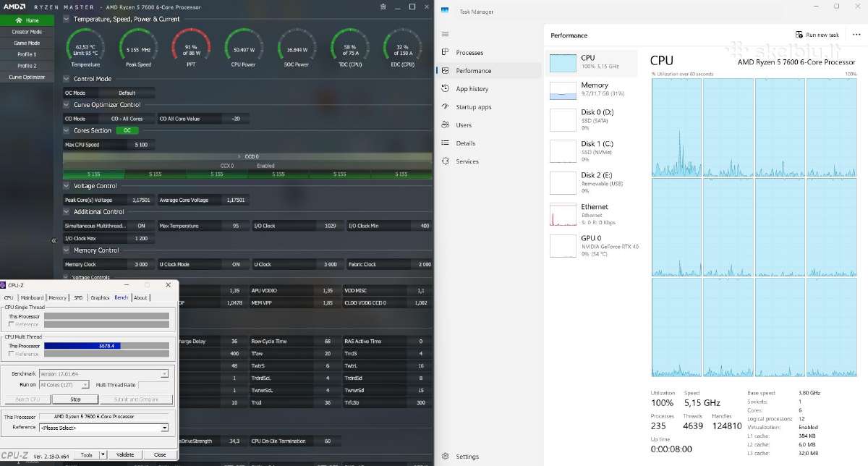Select Disk 0 (D:) performance entry
The image size is (868, 466).
pos(593,121)
